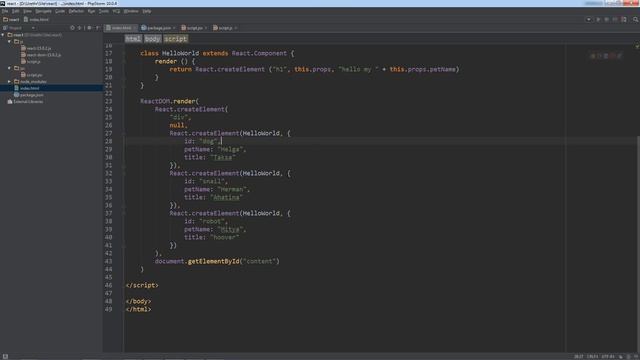Open the Run menu
This screenshot has width=640, height=360.
pos(91,11)
